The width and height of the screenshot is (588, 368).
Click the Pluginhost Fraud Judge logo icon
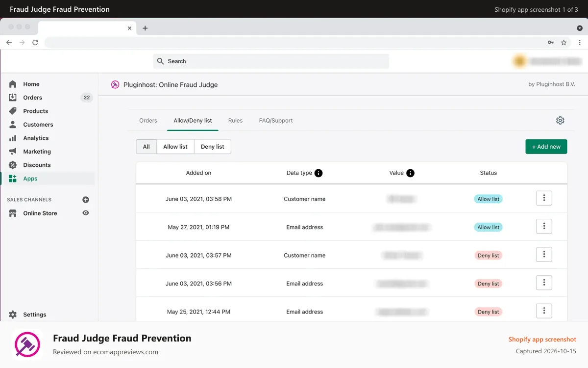tap(115, 84)
